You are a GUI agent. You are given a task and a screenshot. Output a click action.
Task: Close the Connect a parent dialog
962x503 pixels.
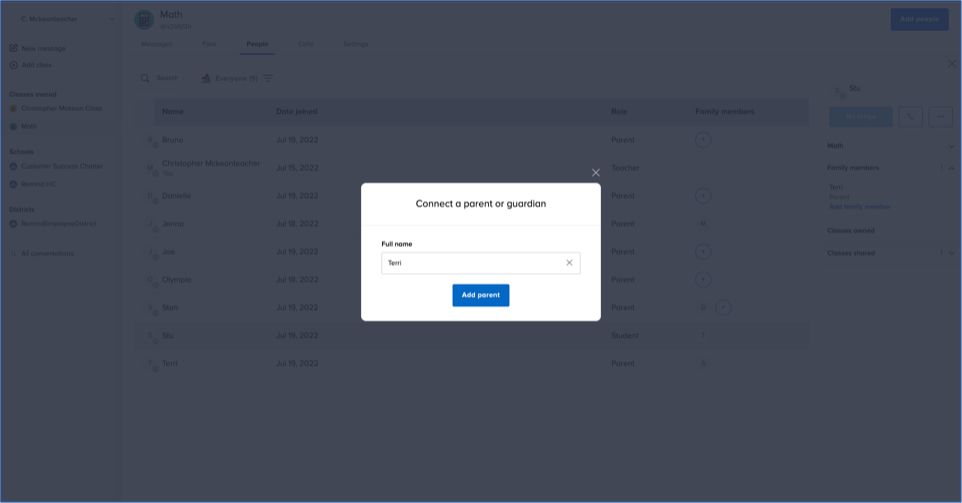point(596,173)
